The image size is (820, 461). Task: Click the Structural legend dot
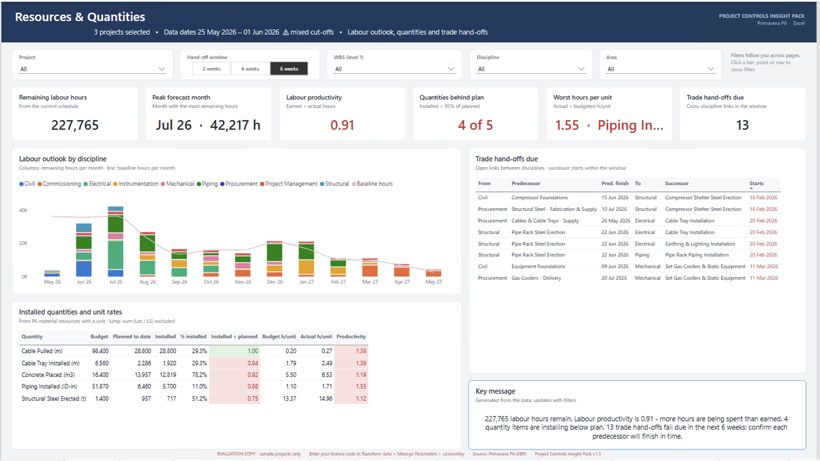[x=322, y=184]
